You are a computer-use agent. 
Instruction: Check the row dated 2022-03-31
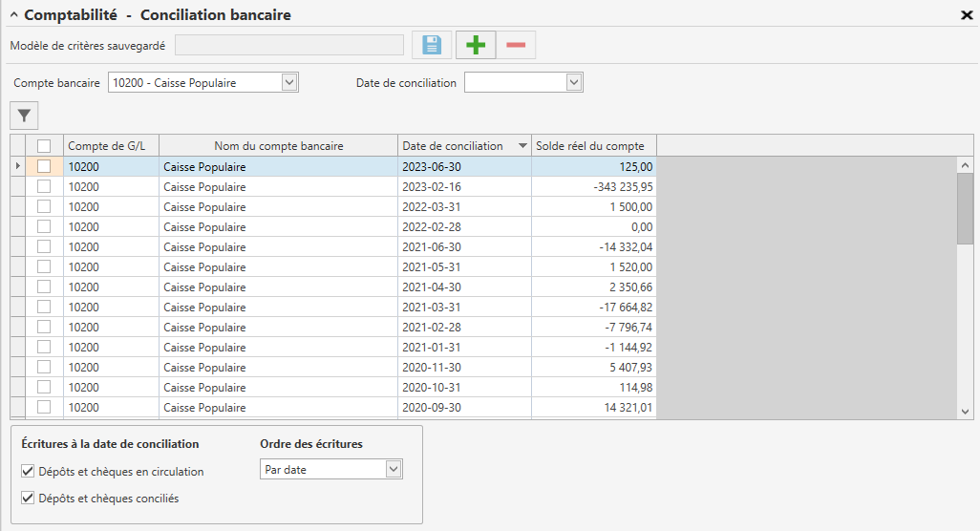(44, 207)
